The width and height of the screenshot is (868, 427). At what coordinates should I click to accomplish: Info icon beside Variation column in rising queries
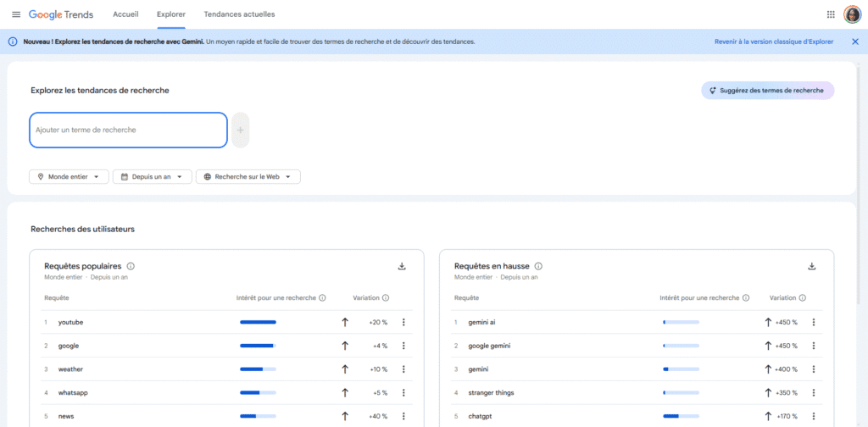(x=803, y=297)
